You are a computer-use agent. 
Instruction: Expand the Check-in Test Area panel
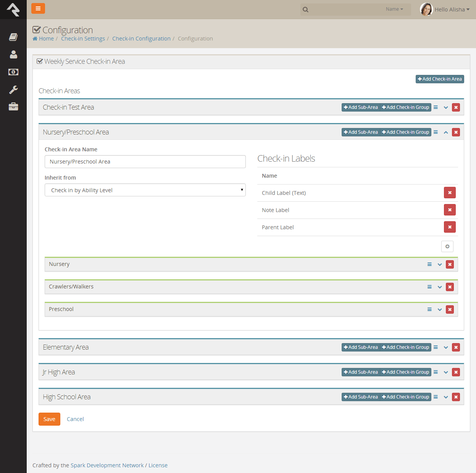pyautogui.click(x=446, y=108)
